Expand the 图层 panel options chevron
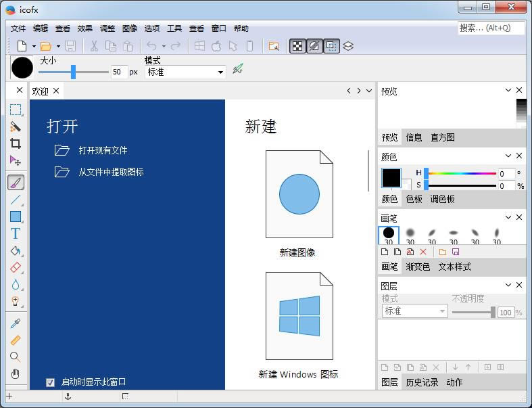 click(x=508, y=285)
